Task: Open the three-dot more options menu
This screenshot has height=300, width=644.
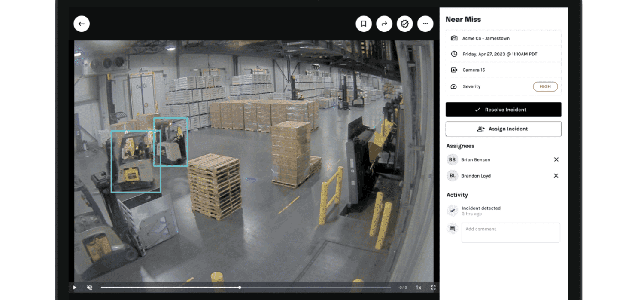Action: tap(425, 24)
